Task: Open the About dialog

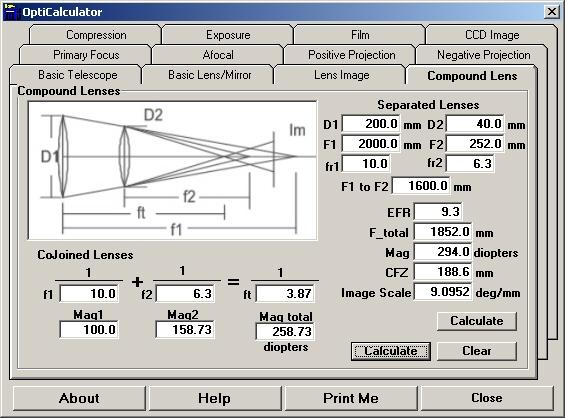Action: (79, 398)
